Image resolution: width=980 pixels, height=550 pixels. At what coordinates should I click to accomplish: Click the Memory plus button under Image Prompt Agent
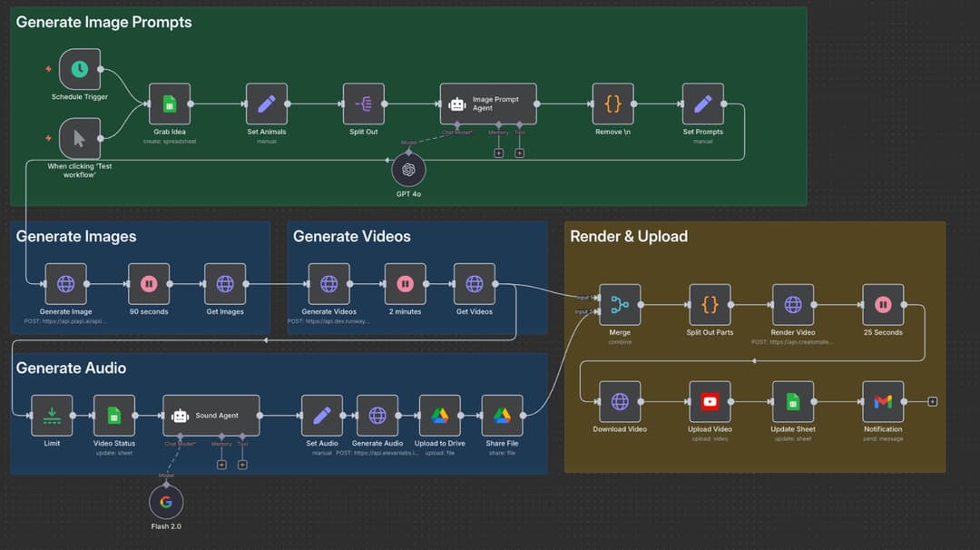coord(498,153)
